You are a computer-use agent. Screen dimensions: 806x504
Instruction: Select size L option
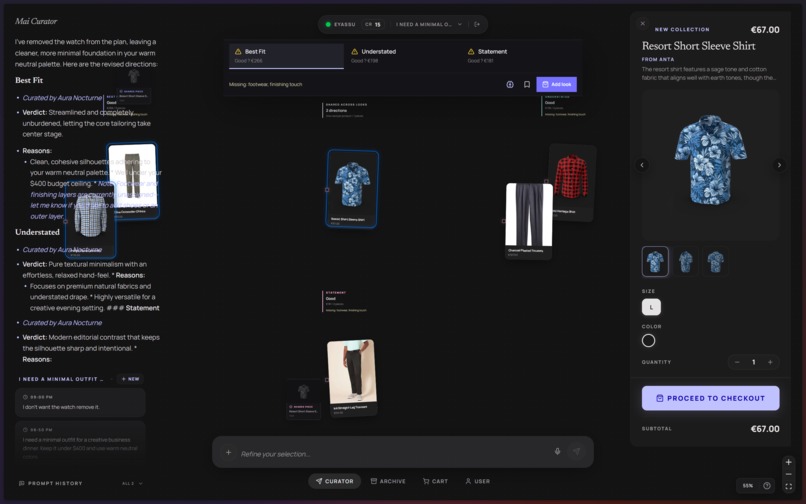(x=651, y=307)
